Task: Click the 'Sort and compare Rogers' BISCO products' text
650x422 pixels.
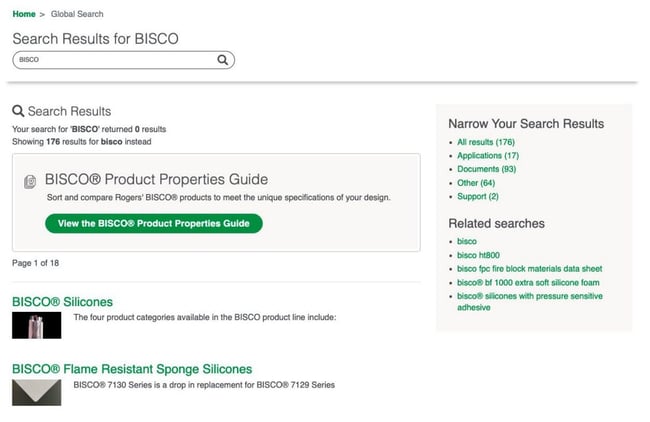Action: 218,197
